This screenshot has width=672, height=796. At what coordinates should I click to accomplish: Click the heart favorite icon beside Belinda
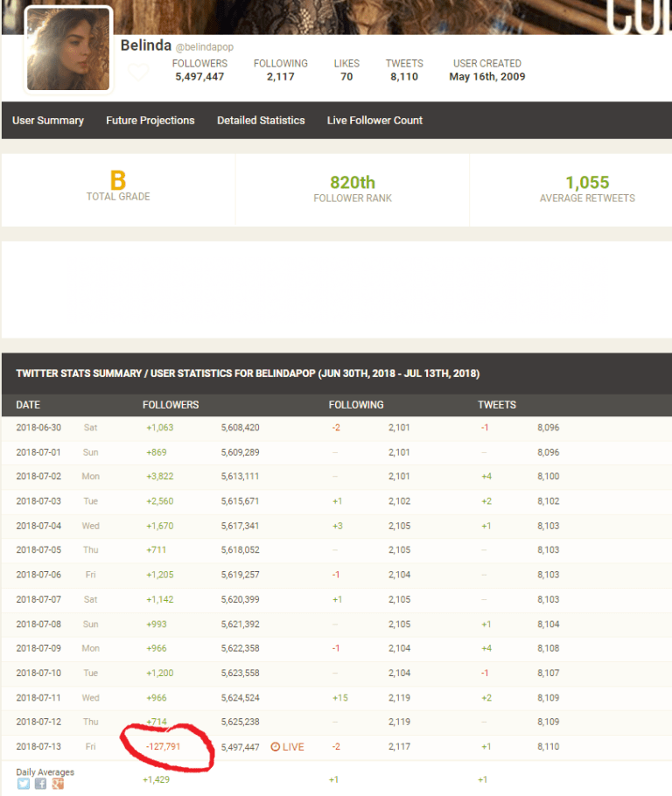coord(138,73)
